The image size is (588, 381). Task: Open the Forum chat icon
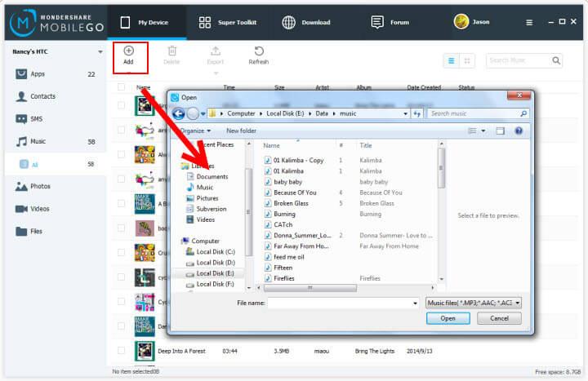click(x=377, y=23)
